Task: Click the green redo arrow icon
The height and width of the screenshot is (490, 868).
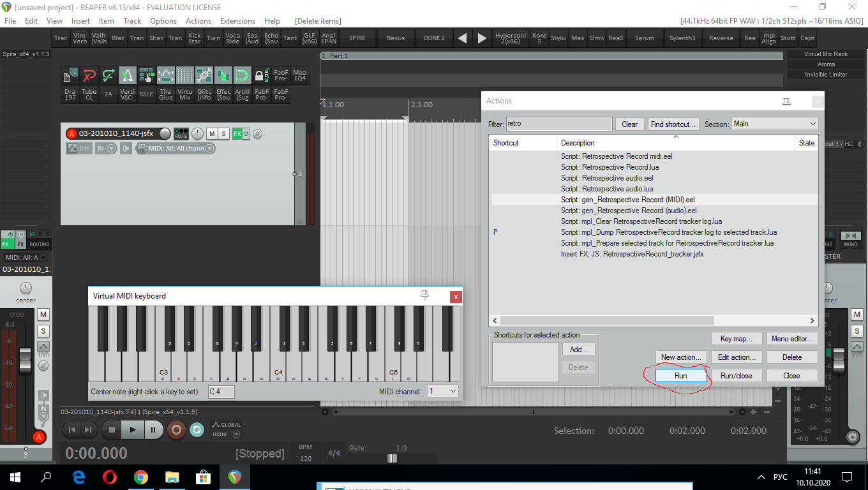Action: (108, 76)
